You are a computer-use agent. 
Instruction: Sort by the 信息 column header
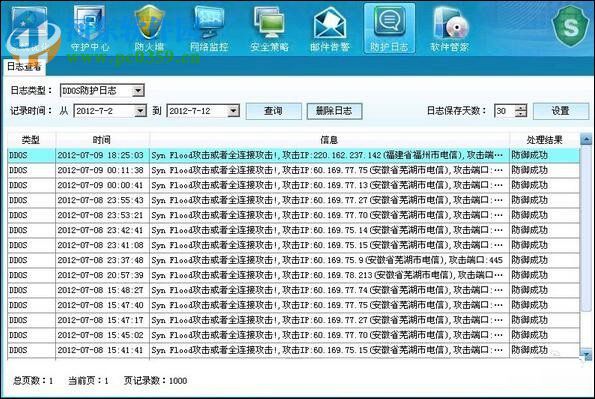click(x=329, y=140)
